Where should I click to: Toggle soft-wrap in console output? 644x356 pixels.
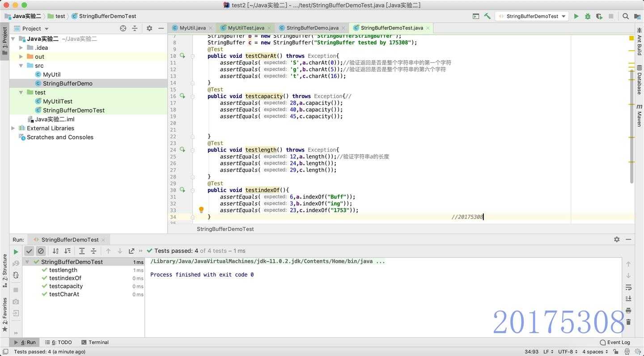click(628, 287)
